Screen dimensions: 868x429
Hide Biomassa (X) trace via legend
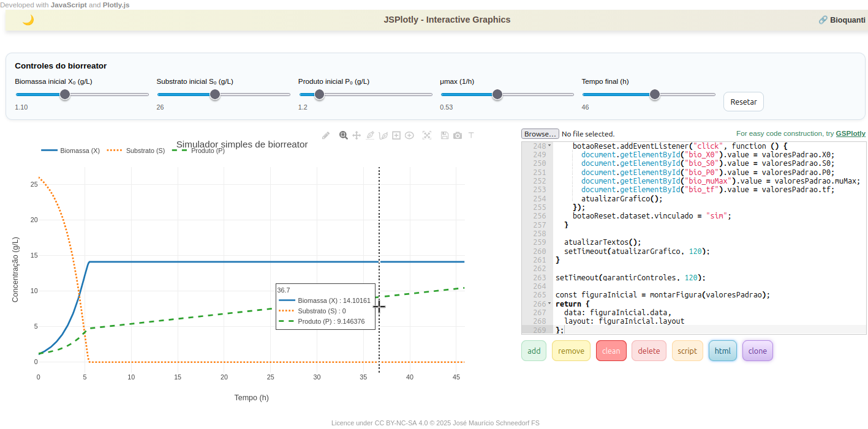pos(80,151)
